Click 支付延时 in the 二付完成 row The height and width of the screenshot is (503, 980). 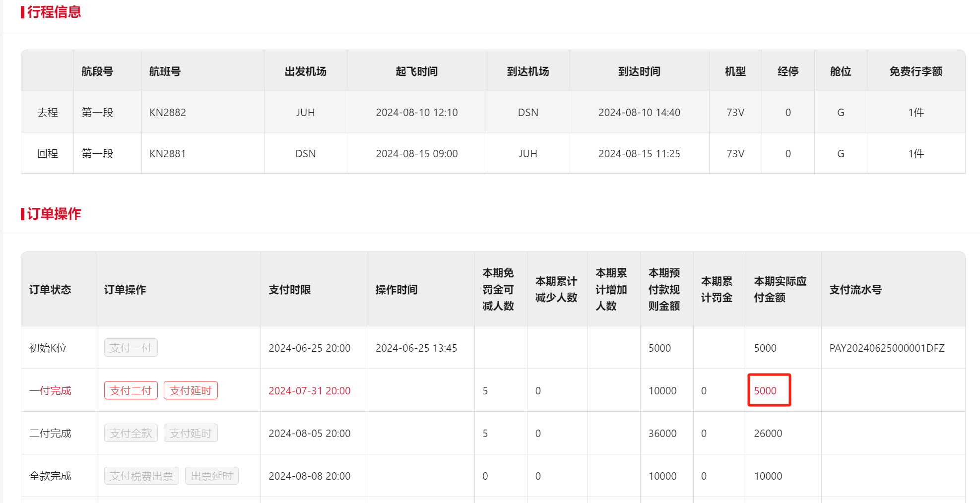pos(191,433)
